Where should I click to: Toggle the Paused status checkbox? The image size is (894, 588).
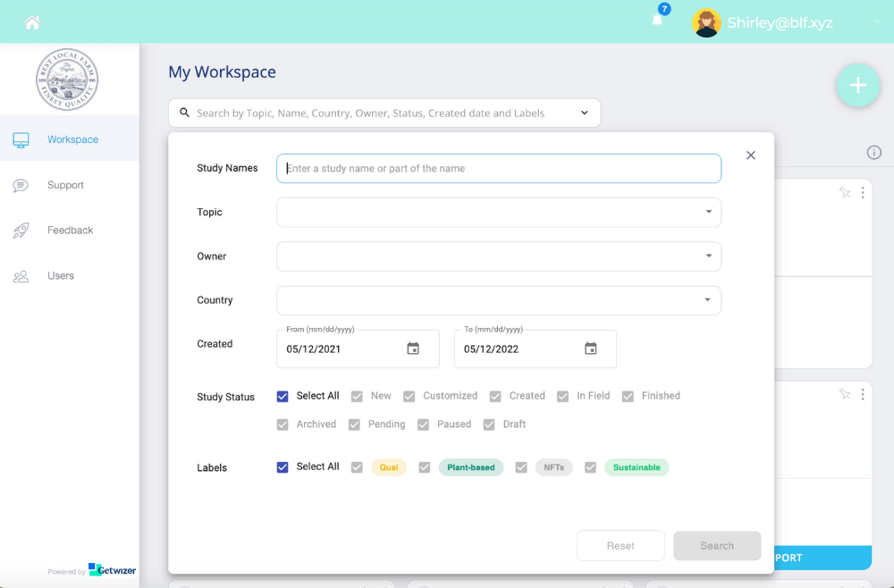pos(423,425)
